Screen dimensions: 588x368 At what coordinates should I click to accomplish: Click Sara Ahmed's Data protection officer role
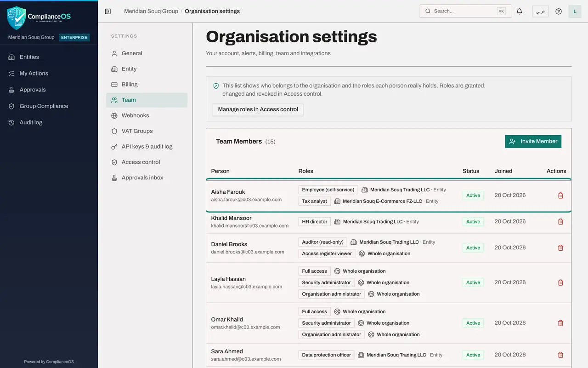(327, 355)
